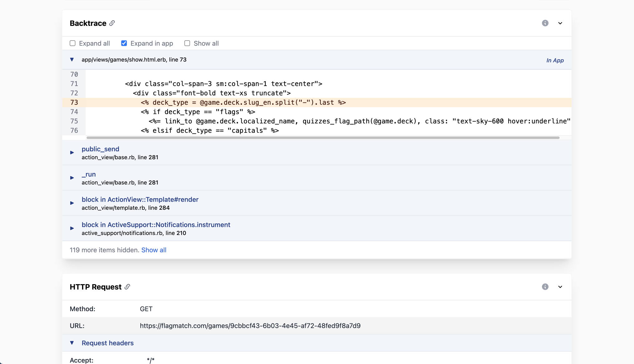Click line 74 if deck_type code

198,112
